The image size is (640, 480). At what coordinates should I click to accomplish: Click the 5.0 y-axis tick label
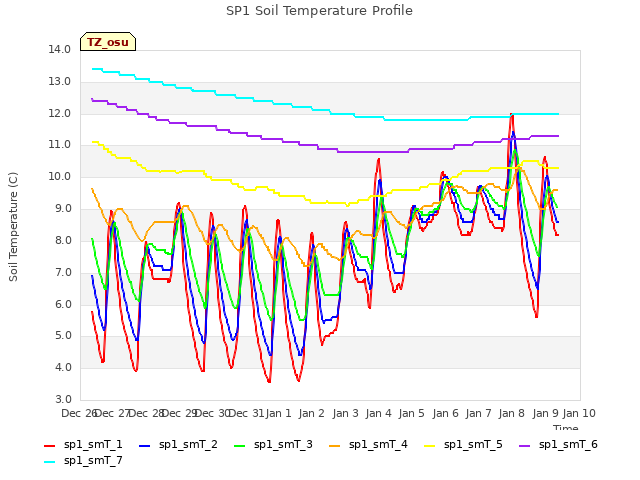pos(63,336)
